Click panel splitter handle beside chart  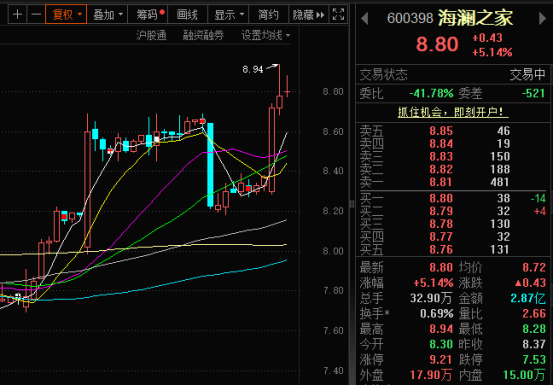click(352, 204)
